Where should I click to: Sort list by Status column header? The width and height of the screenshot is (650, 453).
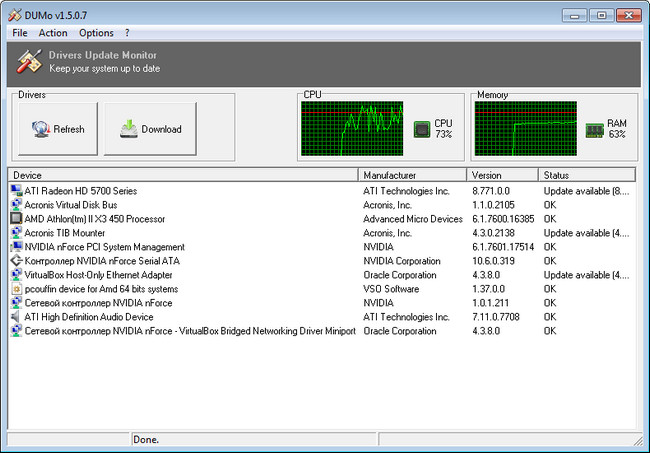585,175
